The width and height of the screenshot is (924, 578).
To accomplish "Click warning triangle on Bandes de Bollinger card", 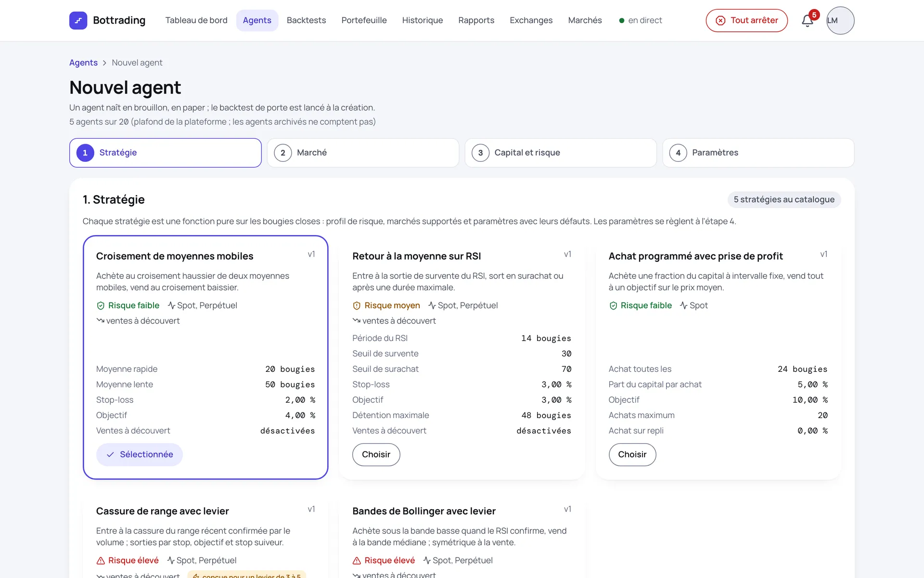I will [357, 561].
